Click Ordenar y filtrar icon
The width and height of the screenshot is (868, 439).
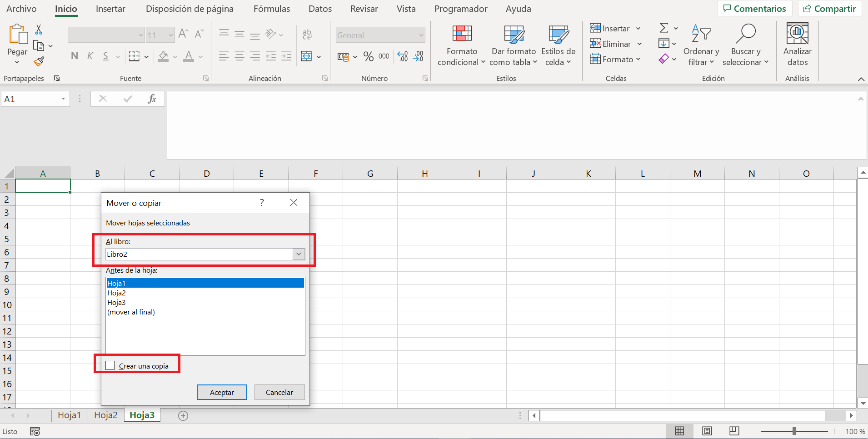coord(701,35)
